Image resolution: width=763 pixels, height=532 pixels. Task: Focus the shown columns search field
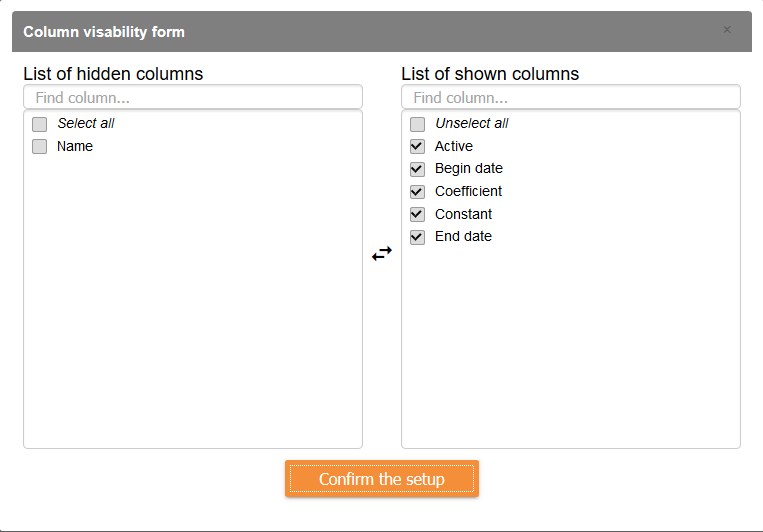570,98
